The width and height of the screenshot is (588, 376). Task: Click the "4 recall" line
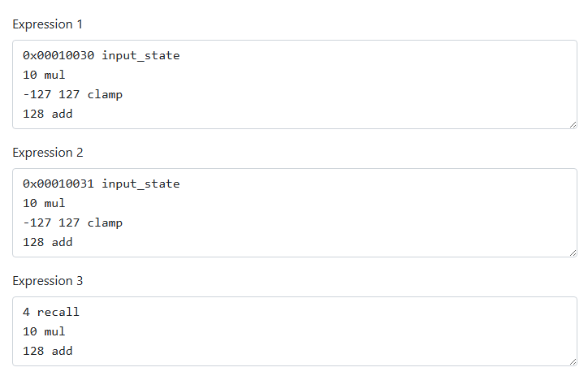[51, 313]
